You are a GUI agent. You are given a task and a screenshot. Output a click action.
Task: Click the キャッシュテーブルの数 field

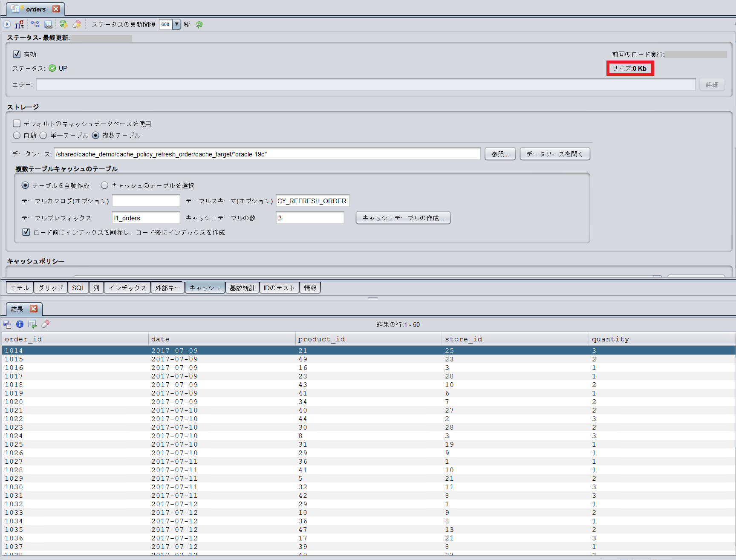310,218
